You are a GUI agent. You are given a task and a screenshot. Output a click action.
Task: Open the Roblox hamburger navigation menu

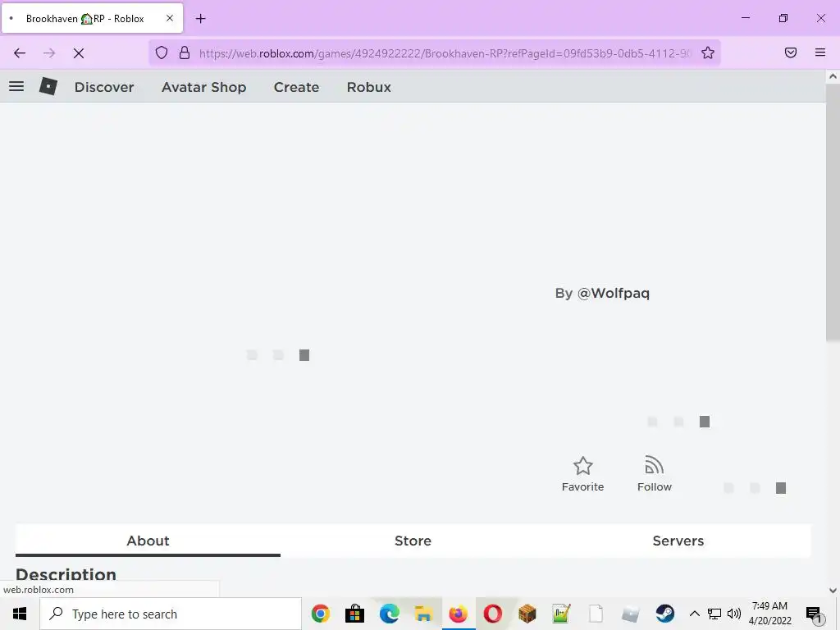pos(16,86)
